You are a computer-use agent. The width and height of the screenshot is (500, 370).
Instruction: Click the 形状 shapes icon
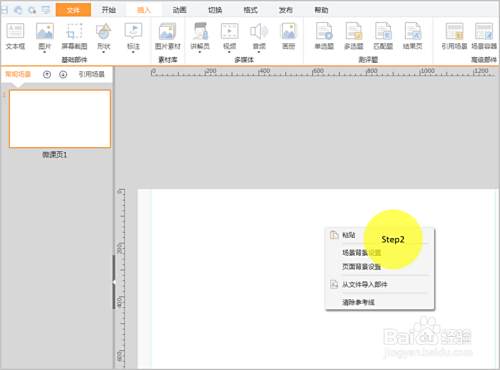(x=104, y=31)
